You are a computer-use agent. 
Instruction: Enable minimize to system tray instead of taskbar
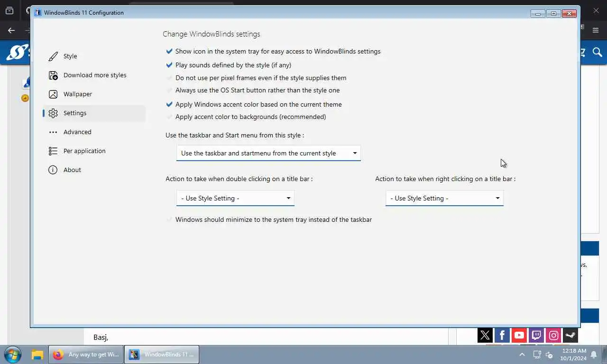pyautogui.click(x=169, y=219)
